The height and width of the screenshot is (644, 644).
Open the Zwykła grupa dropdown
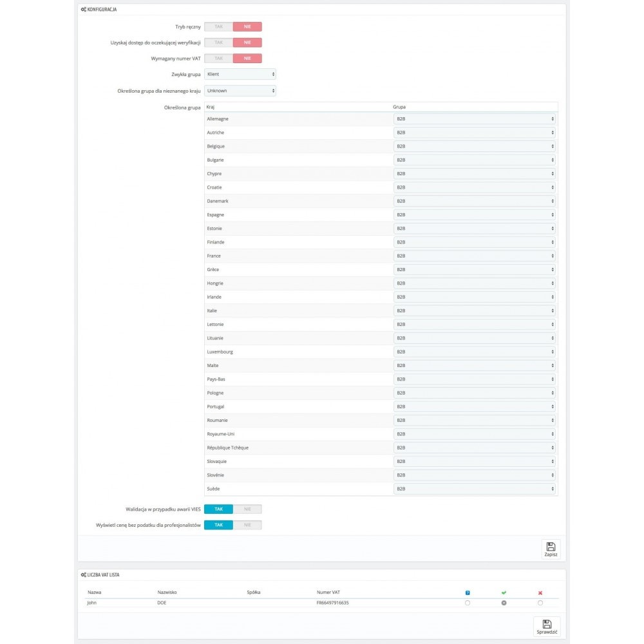[240, 74]
